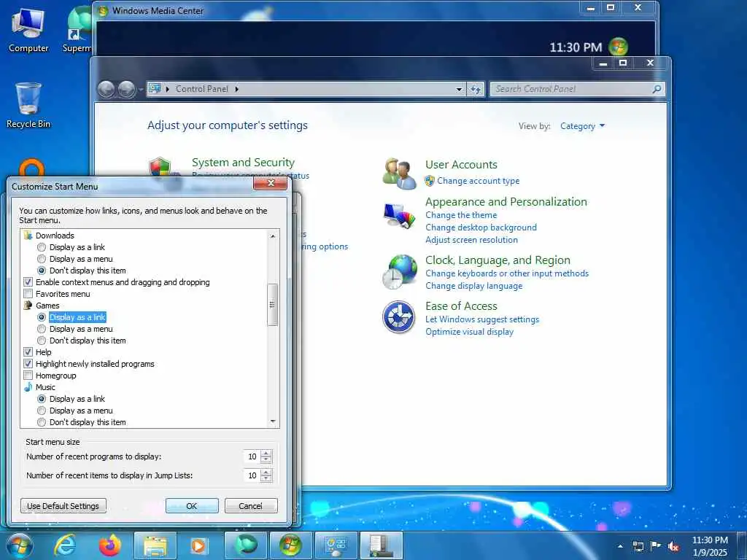Click the network tray icon
The height and width of the screenshot is (560, 747).
click(638, 546)
